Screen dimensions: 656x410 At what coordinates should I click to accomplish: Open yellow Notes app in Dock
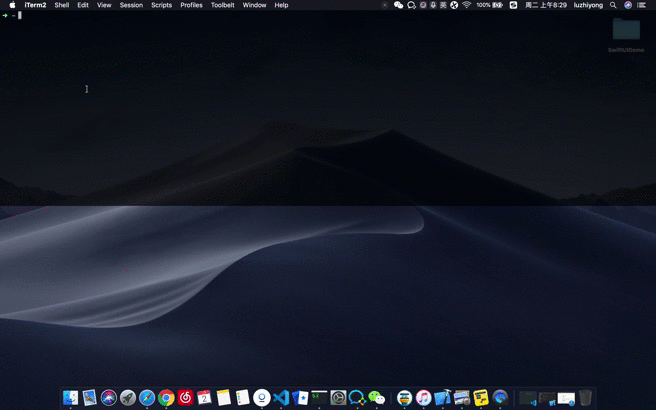(x=223, y=397)
